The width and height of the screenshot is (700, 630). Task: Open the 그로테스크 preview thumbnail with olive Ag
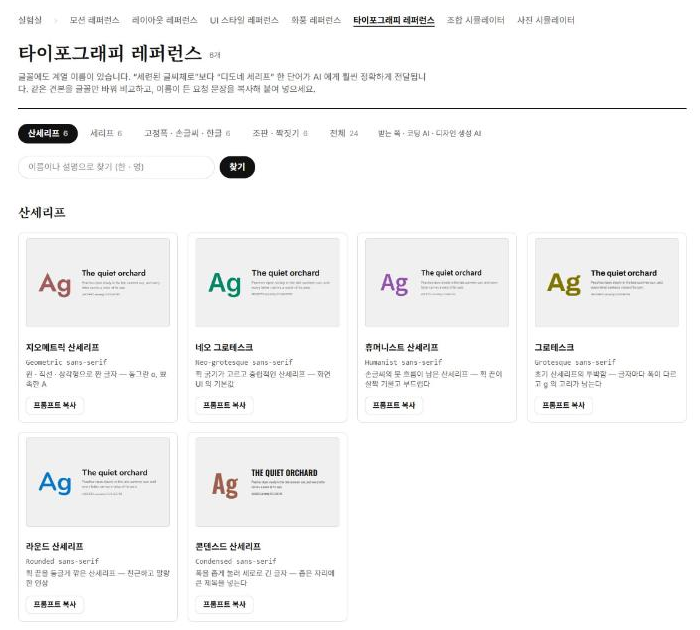(607, 282)
